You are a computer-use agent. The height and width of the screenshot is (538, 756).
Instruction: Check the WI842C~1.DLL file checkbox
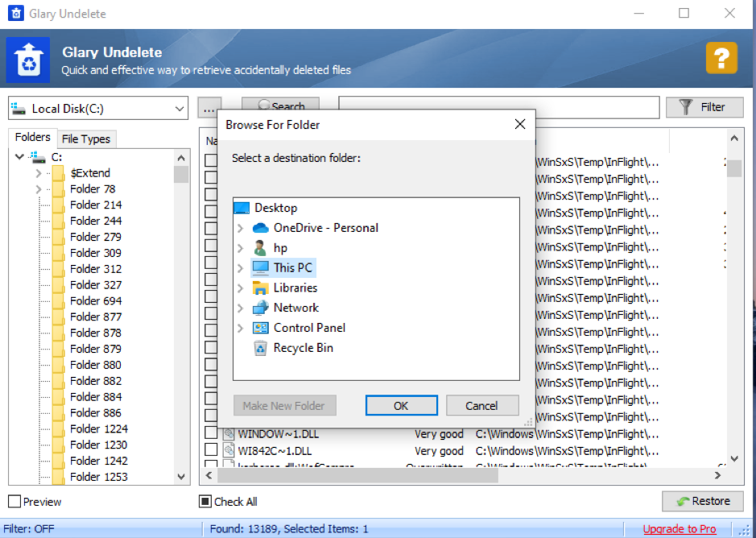coord(211,449)
